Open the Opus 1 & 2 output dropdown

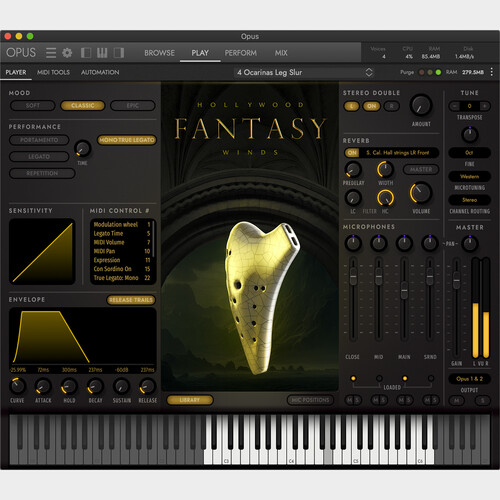tap(469, 379)
